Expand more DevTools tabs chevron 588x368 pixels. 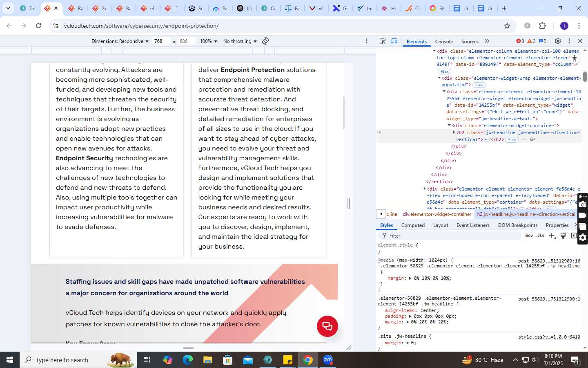(487, 41)
